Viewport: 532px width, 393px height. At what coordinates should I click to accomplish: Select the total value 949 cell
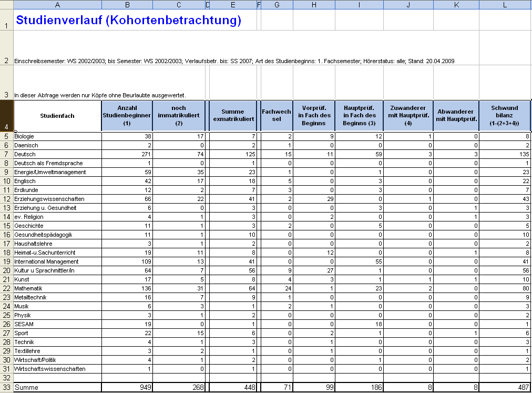127,387
